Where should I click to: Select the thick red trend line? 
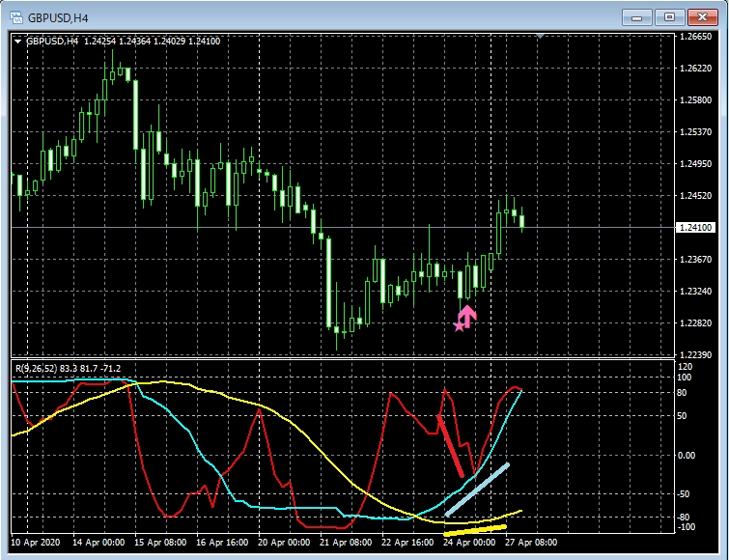450,445
